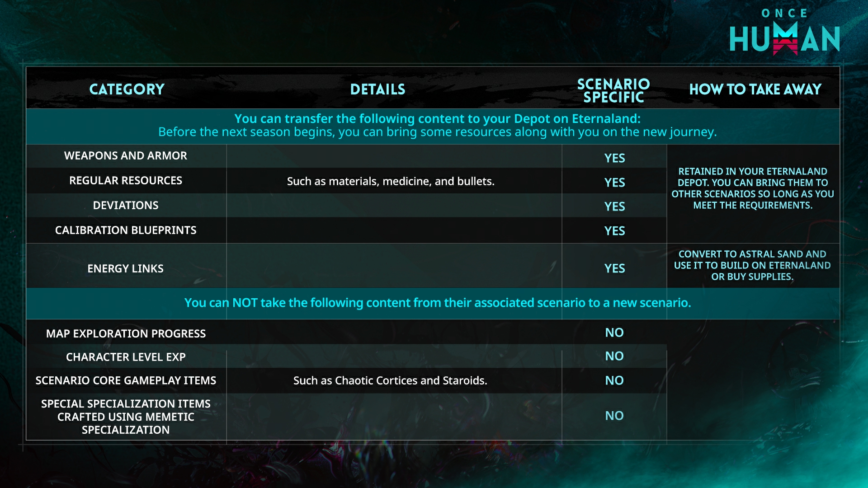Click the Calibration Blueprints category label

(x=126, y=230)
